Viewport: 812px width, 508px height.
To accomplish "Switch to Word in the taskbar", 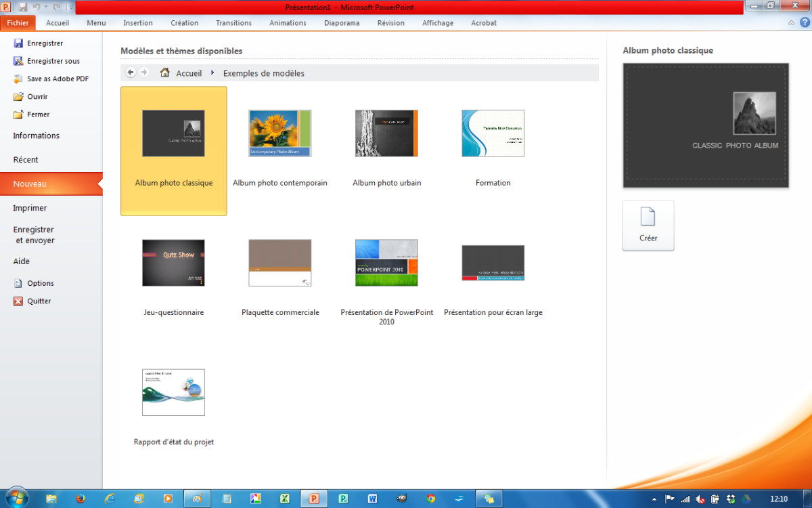I will coord(372,499).
